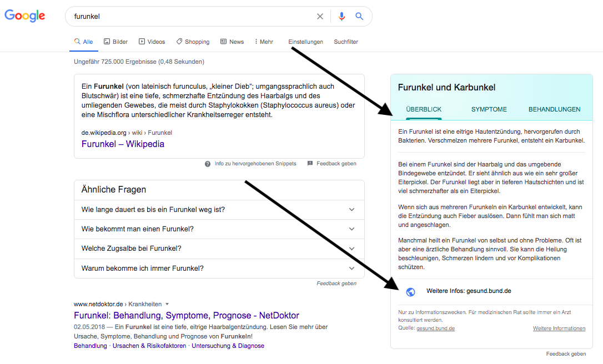Click the three-dot Mehr icon
This screenshot has height=364, width=603.
[x=256, y=42]
